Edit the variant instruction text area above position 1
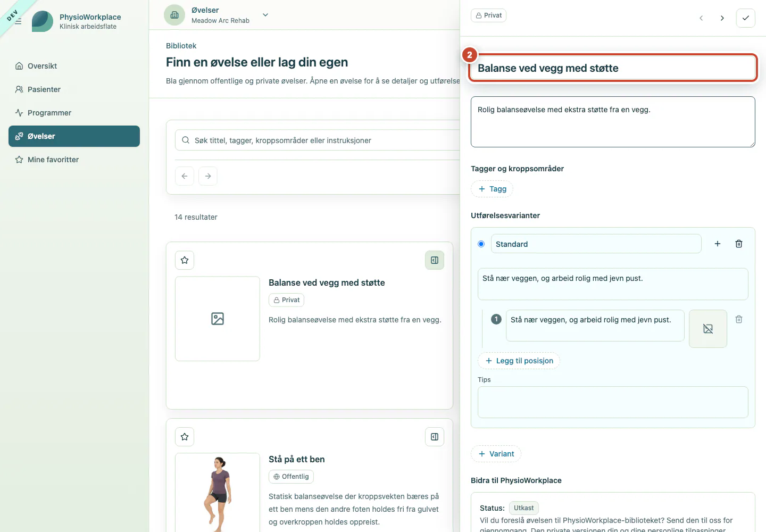 coord(613,284)
